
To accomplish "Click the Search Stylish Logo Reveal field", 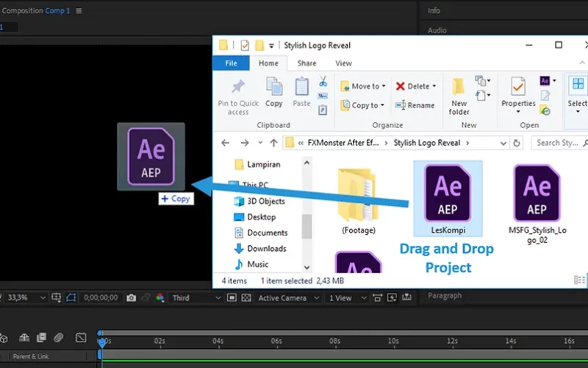I will pyautogui.click(x=559, y=143).
